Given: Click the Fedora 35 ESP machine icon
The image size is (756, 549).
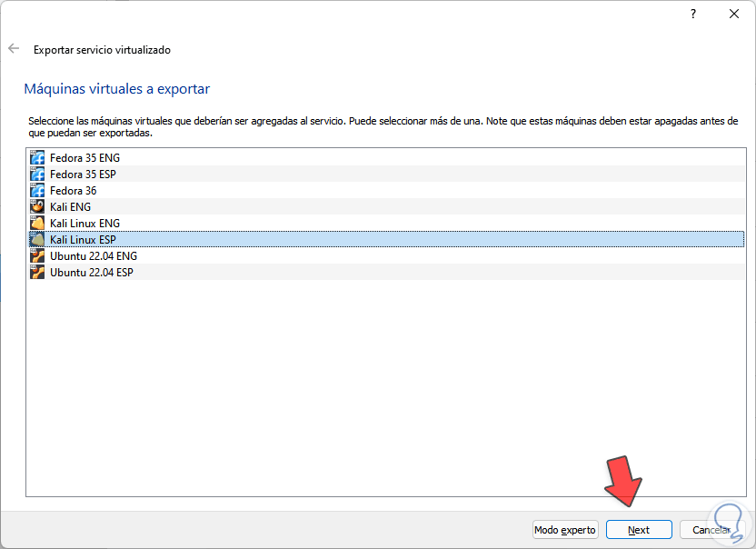Looking at the screenshot, I should click(37, 175).
